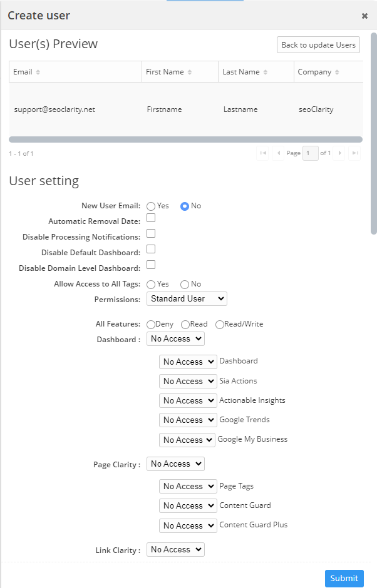Open the Permissions dropdown
This screenshot has width=377, height=588.
[187, 299]
